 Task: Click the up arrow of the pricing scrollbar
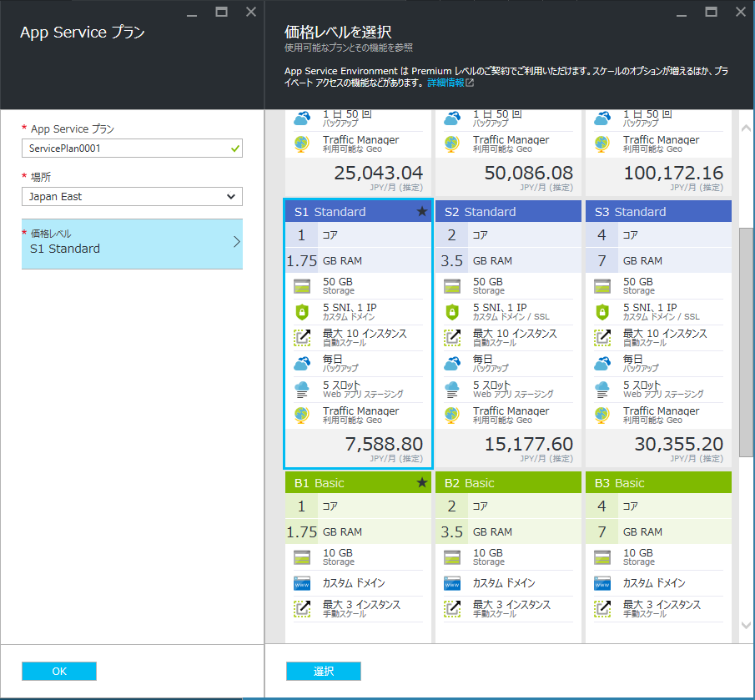(x=746, y=128)
